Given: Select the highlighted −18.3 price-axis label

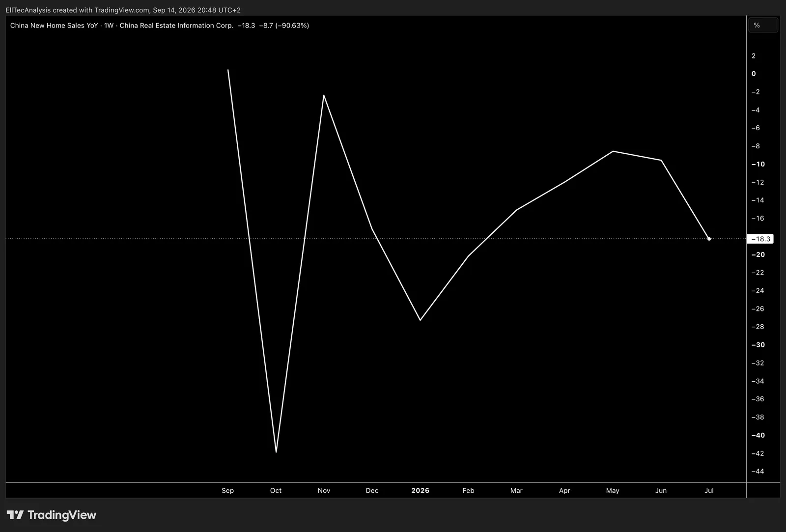Looking at the screenshot, I should pyautogui.click(x=760, y=239).
